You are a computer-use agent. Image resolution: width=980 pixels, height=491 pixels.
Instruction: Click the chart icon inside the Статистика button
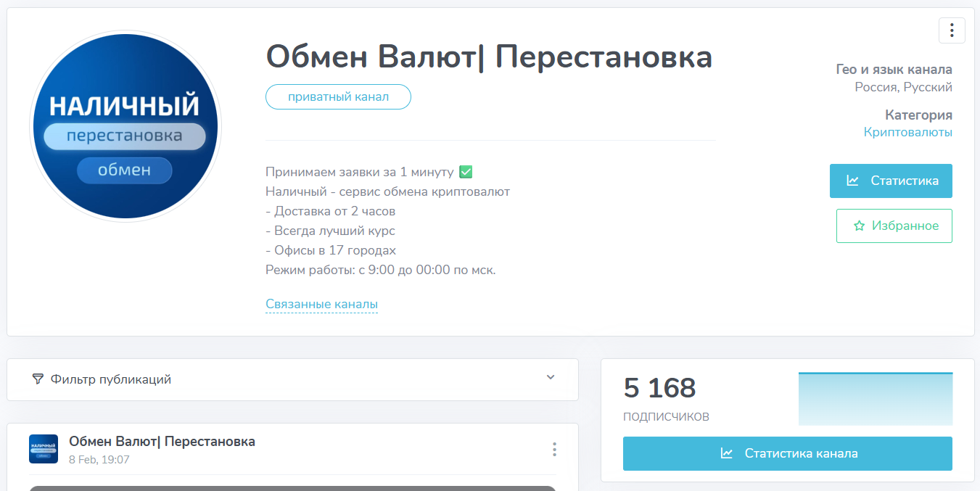(854, 181)
